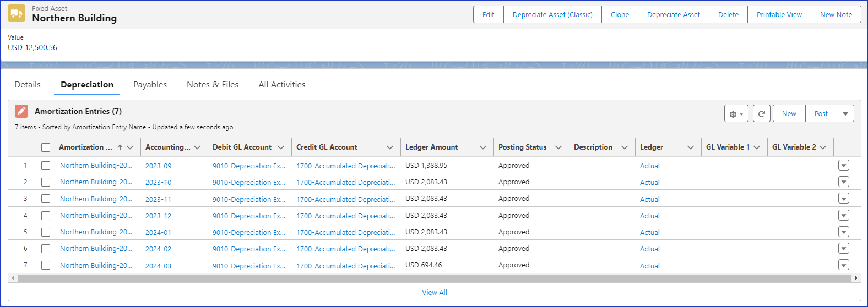868x307 pixels.
Task: Clone the Northern Building asset
Action: click(620, 15)
